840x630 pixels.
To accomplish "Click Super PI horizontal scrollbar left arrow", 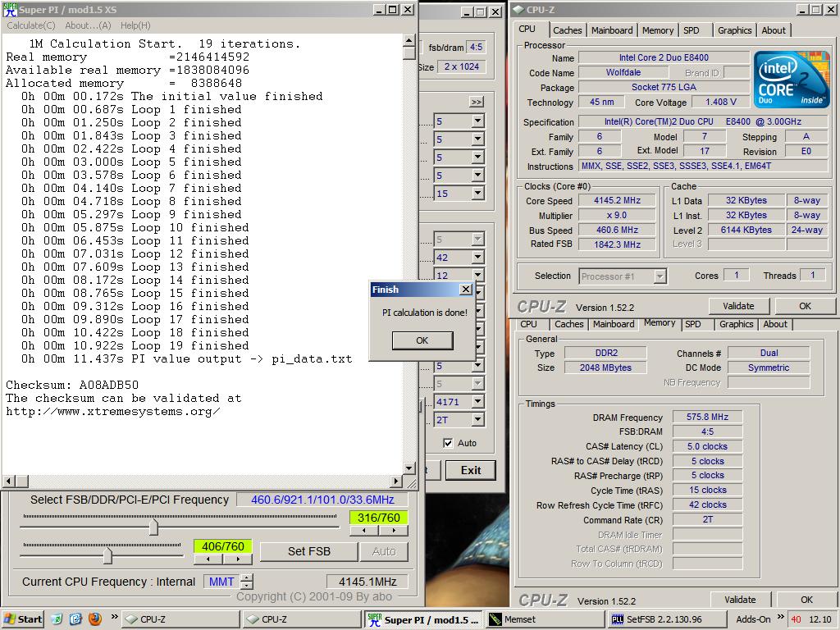I will (x=8, y=481).
